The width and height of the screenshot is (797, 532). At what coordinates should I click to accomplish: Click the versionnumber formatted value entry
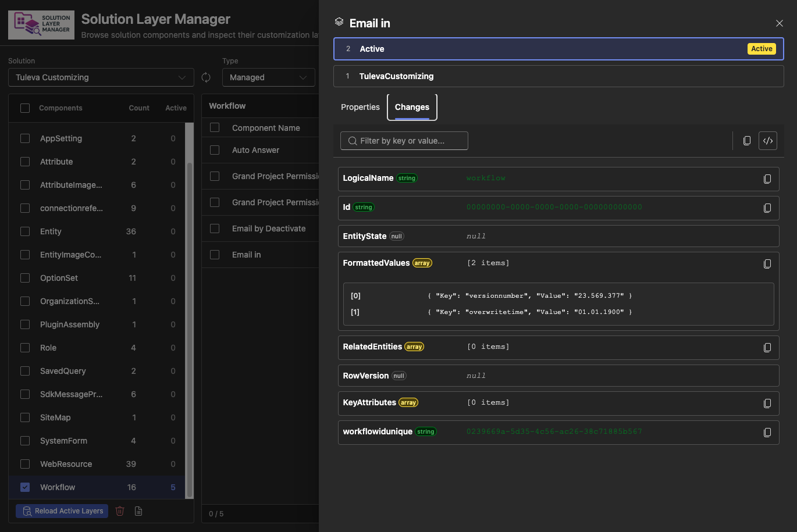click(x=529, y=295)
